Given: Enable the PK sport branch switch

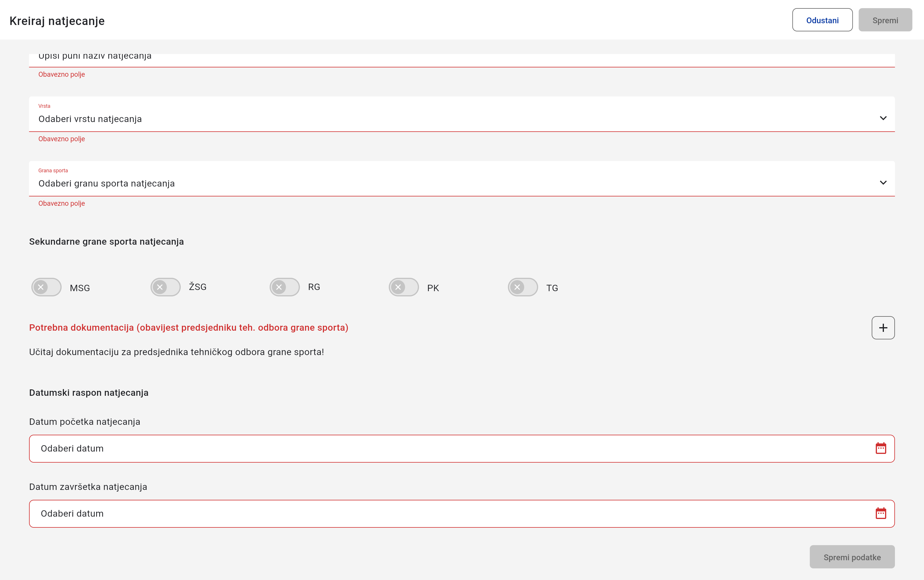Looking at the screenshot, I should (404, 287).
